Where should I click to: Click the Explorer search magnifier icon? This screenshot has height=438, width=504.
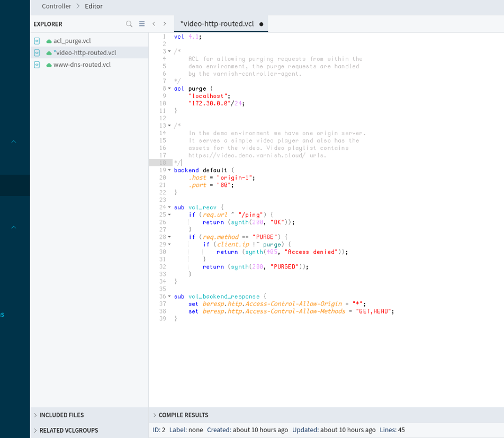coord(129,24)
